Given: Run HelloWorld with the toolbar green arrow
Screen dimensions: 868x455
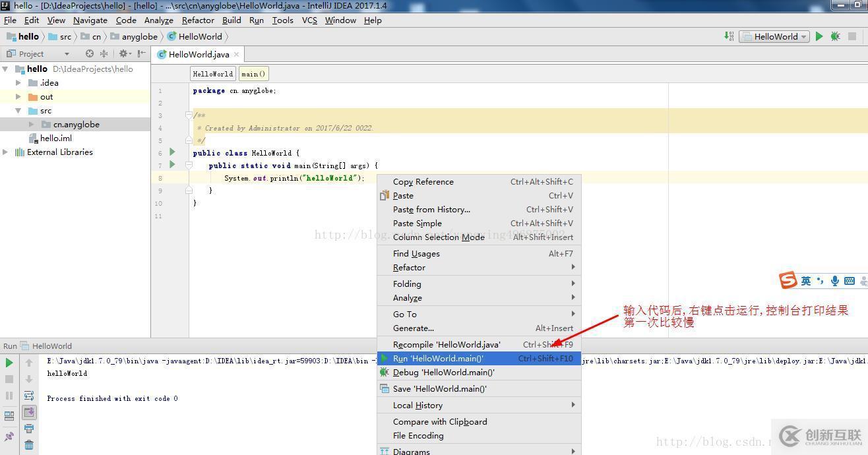Looking at the screenshot, I should click(819, 36).
